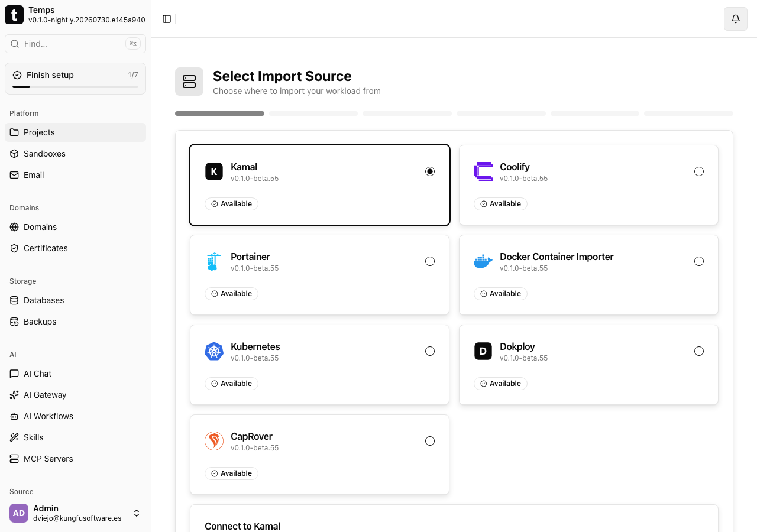Click the Portainer Available status badge

coord(231,294)
